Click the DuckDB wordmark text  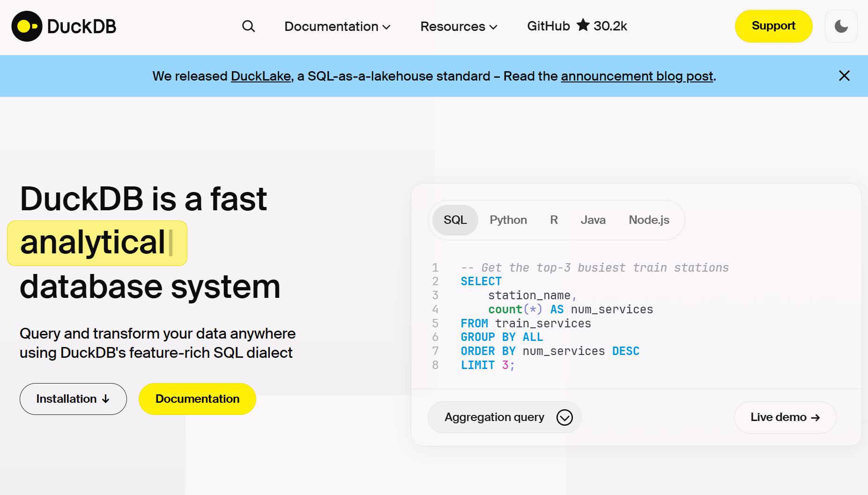point(82,27)
